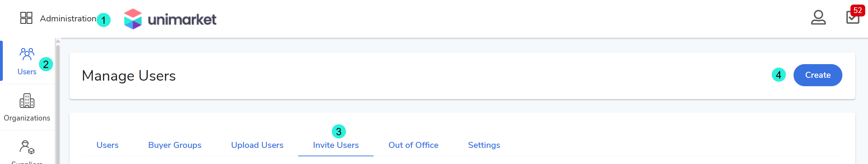Image resolution: width=868 pixels, height=164 pixels.
Task: Click the teal marker numbered 4
Action: coord(778,75)
